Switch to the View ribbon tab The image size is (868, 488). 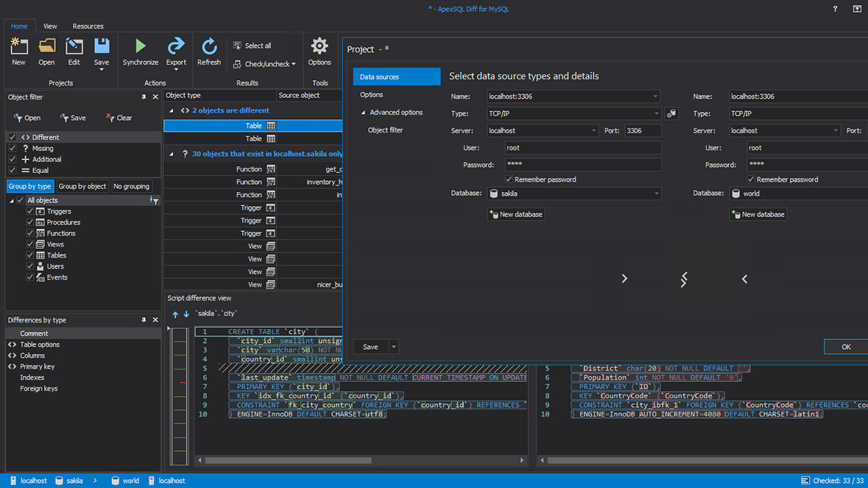click(x=49, y=26)
